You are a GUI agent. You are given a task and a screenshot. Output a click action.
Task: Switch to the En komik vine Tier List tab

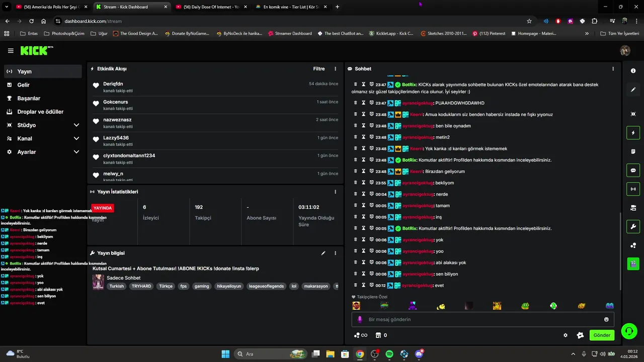click(x=290, y=7)
